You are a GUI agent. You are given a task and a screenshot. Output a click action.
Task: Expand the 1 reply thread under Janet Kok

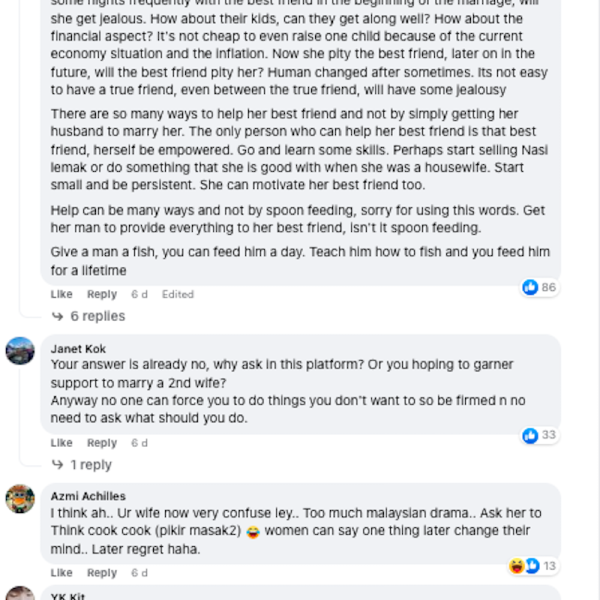click(x=91, y=465)
